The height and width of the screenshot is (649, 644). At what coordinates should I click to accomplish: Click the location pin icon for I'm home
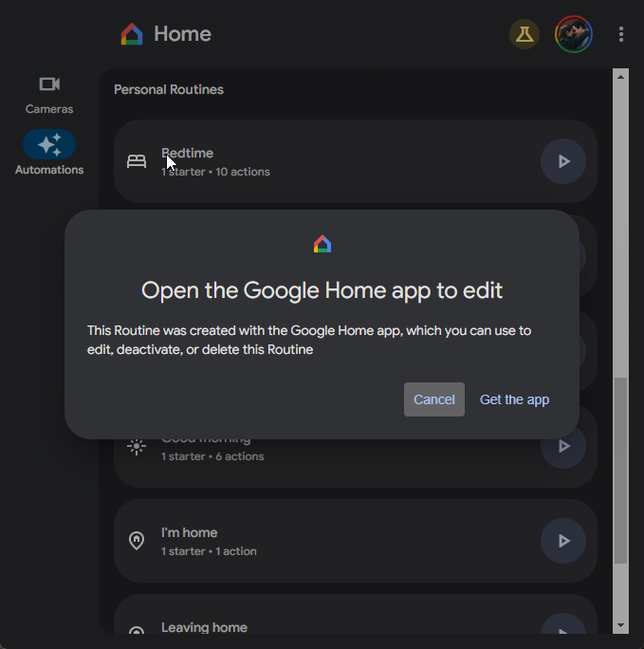click(x=137, y=541)
